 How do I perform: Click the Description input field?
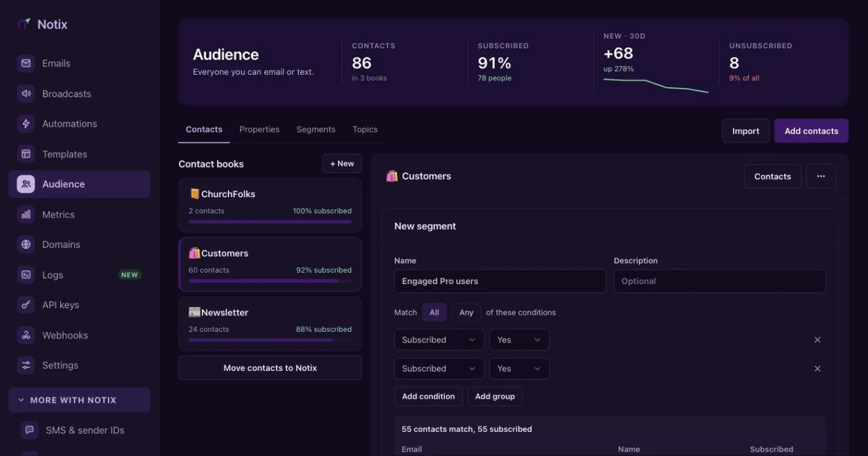[x=720, y=281]
